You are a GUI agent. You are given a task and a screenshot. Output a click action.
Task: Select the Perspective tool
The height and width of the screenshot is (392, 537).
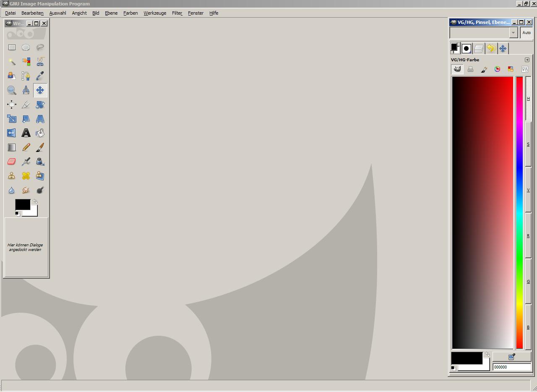point(40,119)
